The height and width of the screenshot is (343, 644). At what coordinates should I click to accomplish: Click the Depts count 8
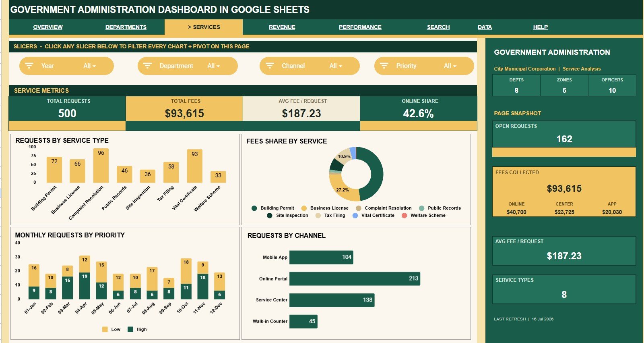(x=516, y=90)
